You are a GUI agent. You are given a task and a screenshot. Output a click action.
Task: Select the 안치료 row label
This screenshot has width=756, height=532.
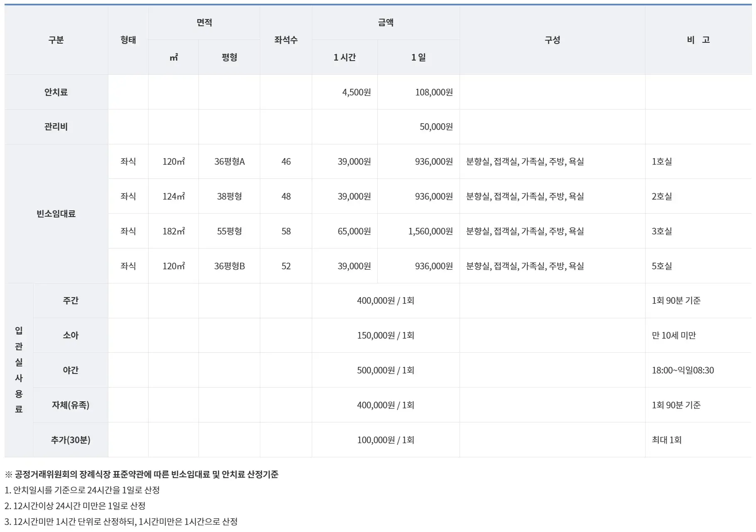56,92
